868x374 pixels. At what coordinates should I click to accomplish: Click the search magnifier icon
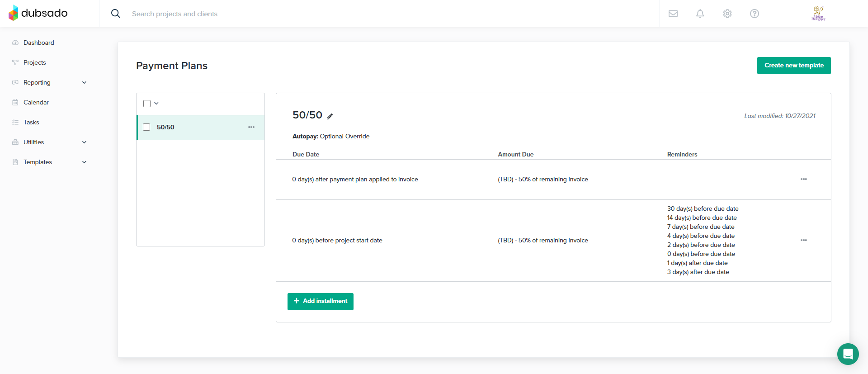point(116,14)
